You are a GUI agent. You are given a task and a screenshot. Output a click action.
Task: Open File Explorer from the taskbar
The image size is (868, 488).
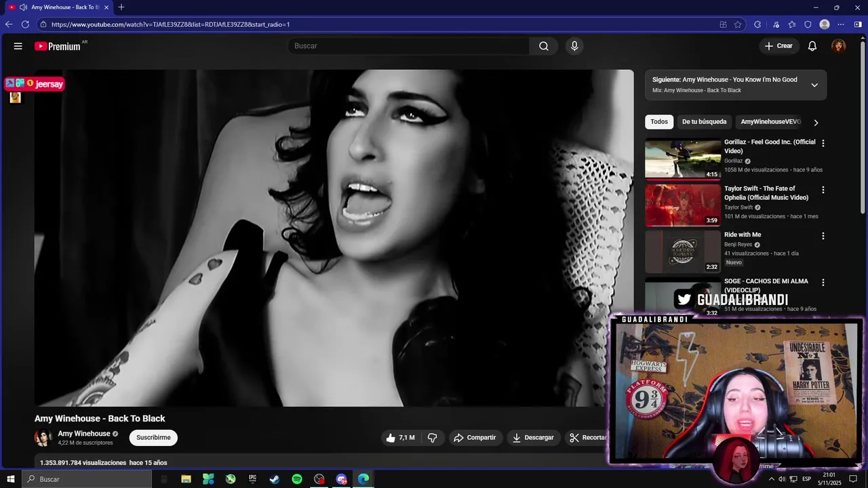186,479
